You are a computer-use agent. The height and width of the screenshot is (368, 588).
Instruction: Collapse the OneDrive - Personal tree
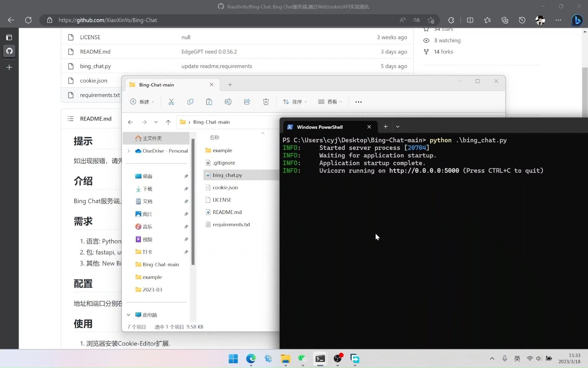pyautogui.click(x=128, y=151)
